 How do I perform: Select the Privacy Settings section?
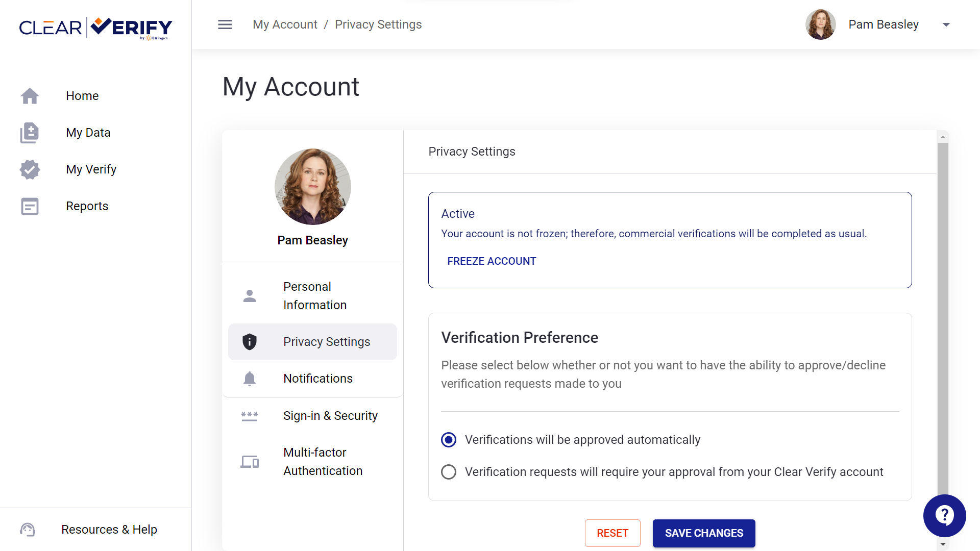[x=312, y=342]
